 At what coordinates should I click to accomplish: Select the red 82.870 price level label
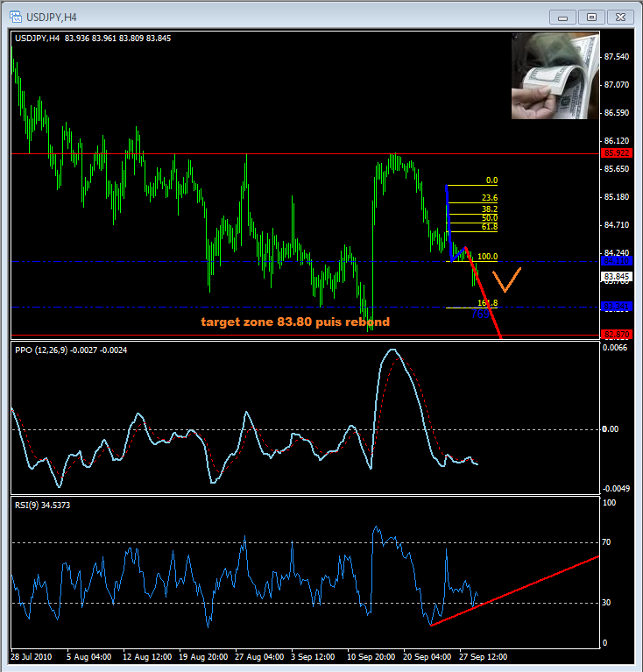click(617, 334)
